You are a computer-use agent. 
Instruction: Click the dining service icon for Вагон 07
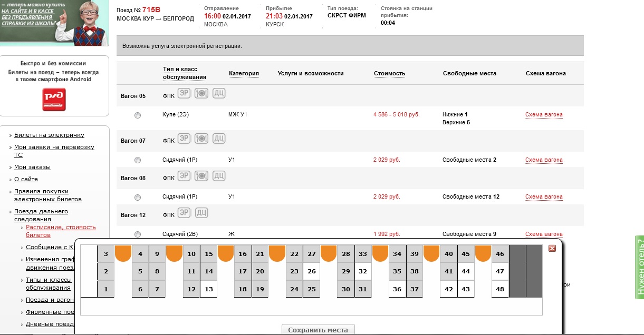click(201, 139)
